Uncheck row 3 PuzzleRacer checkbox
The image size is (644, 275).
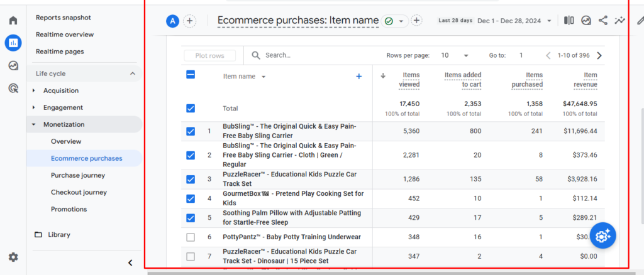[191, 179]
